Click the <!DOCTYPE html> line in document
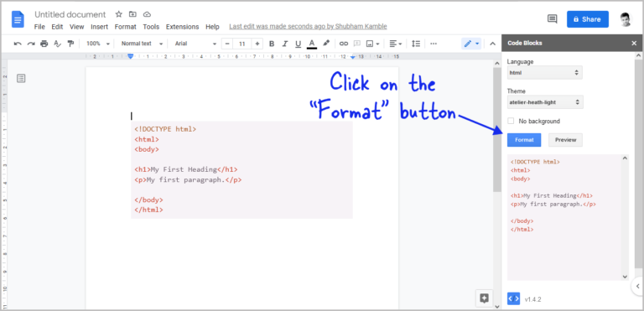The height and width of the screenshot is (311, 644). coord(165,129)
